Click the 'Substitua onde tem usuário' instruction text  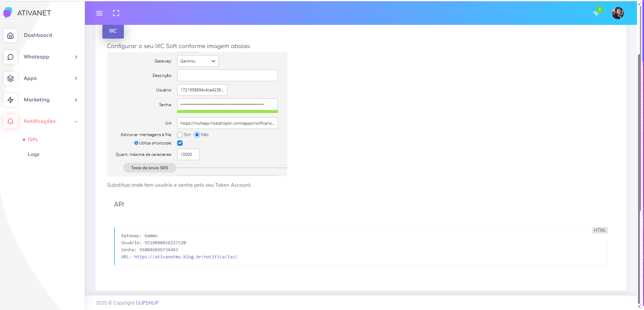pyautogui.click(x=179, y=185)
